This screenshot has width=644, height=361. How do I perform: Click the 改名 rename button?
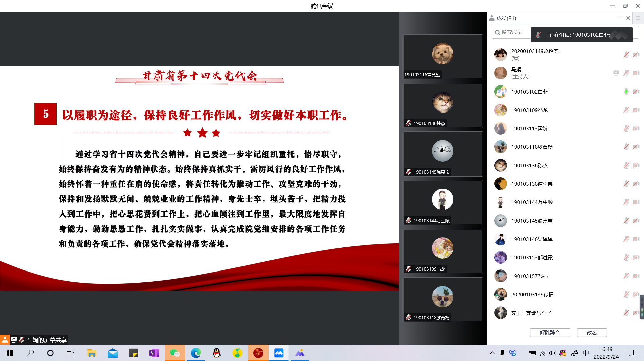pyautogui.click(x=592, y=333)
